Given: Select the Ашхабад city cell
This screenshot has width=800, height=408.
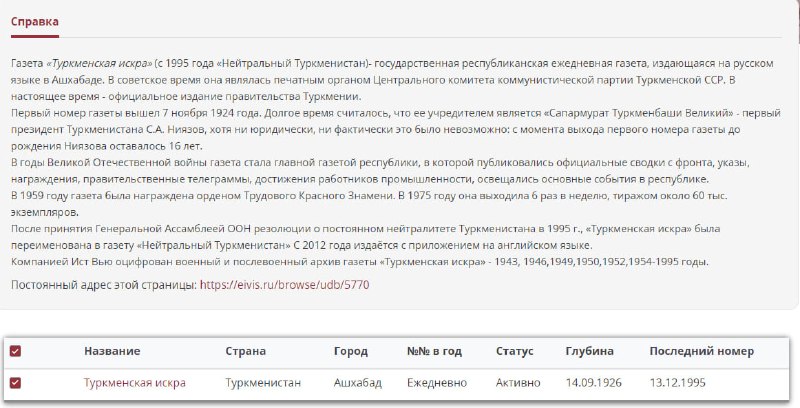Looking at the screenshot, I should [358, 382].
